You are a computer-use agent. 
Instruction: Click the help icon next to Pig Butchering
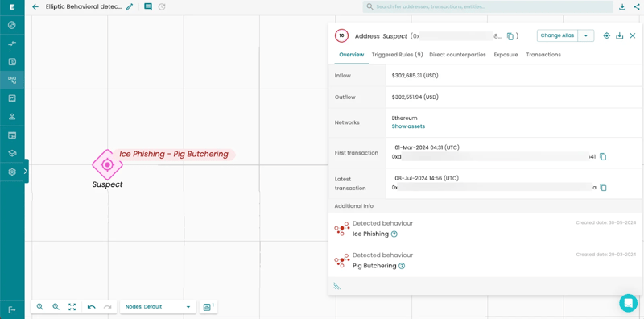(402, 266)
